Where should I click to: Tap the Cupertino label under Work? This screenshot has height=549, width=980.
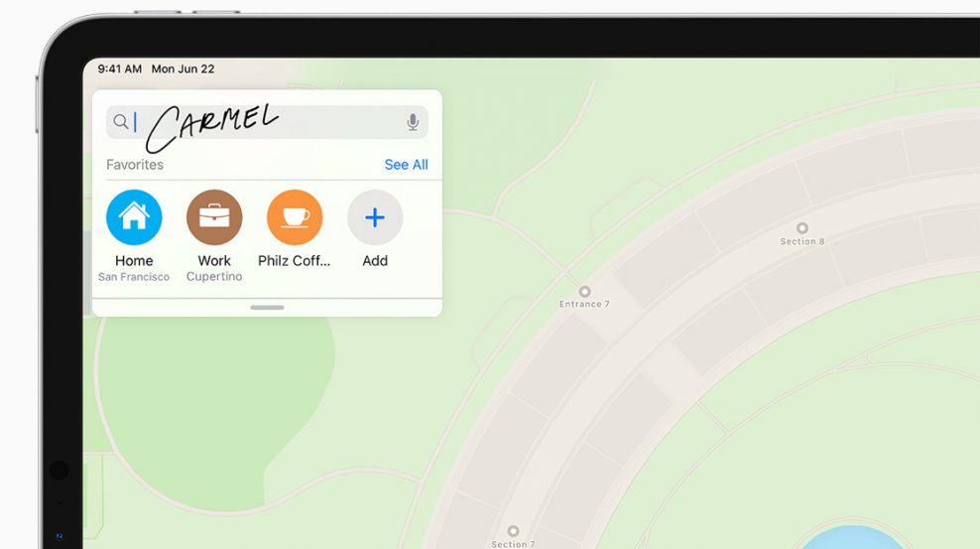214,276
